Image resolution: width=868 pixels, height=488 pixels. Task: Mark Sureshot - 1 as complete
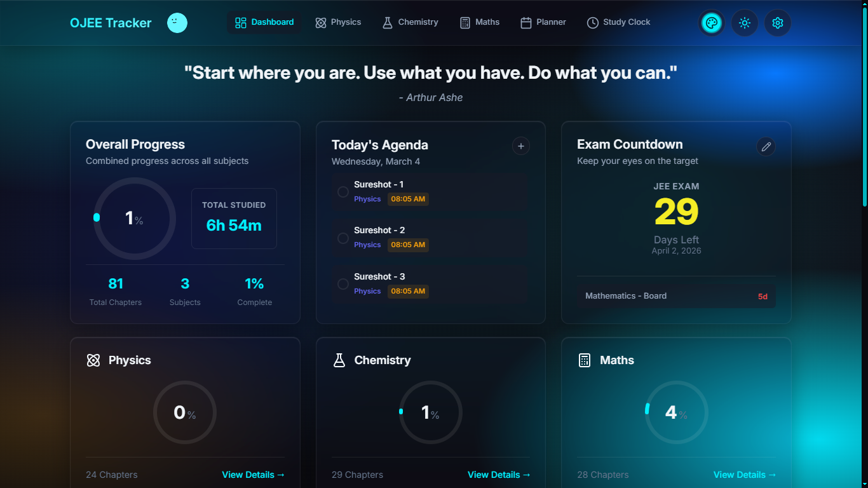pos(342,191)
